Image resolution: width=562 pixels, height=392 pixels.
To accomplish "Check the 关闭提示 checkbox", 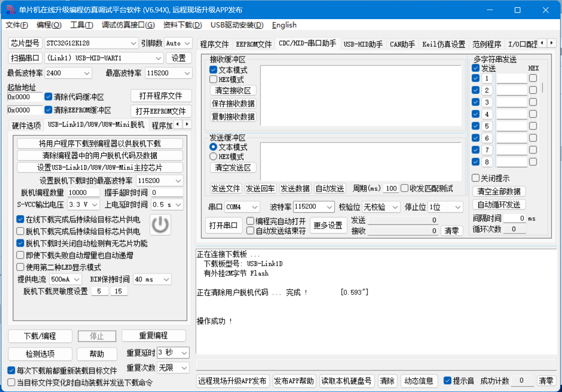I will pyautogui.click(x=476, y=178).
